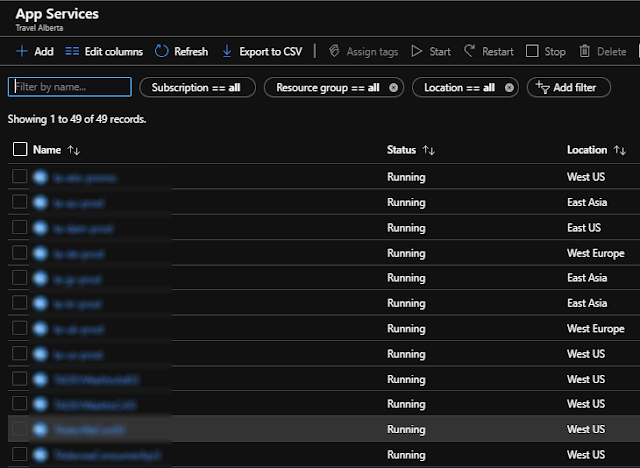Click the 'Showing 1 to 49' records text
Image resolution: width=640 pixels, height=468 pixels.
pos(77,119)
